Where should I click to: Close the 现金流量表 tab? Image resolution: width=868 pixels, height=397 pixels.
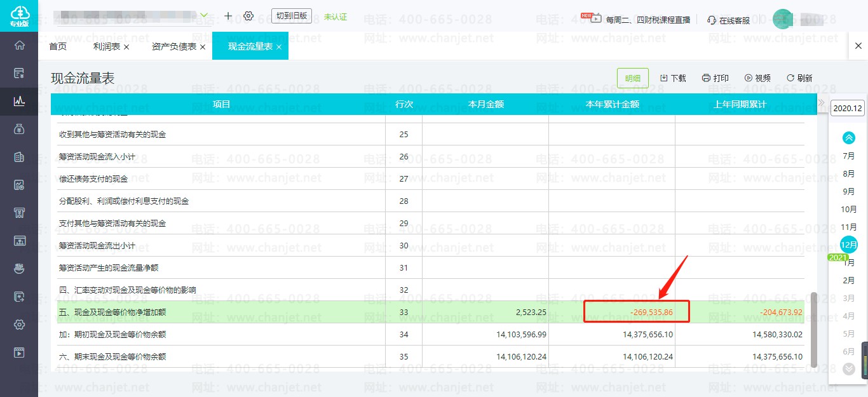click(x=279, y=47)
